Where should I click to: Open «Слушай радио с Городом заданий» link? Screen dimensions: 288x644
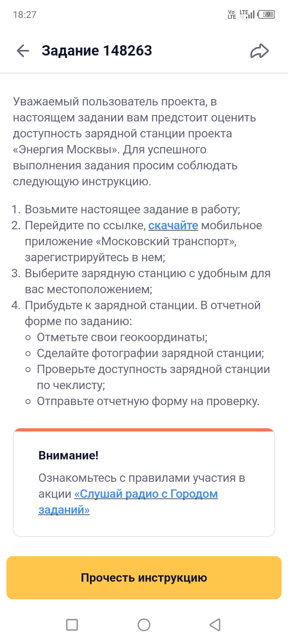[x=128, y=502]
